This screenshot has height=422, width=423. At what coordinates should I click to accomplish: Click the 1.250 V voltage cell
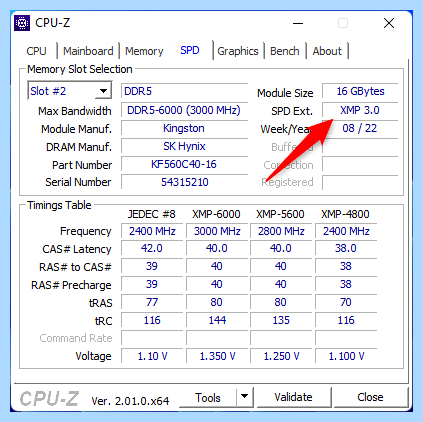coord(281,356)
